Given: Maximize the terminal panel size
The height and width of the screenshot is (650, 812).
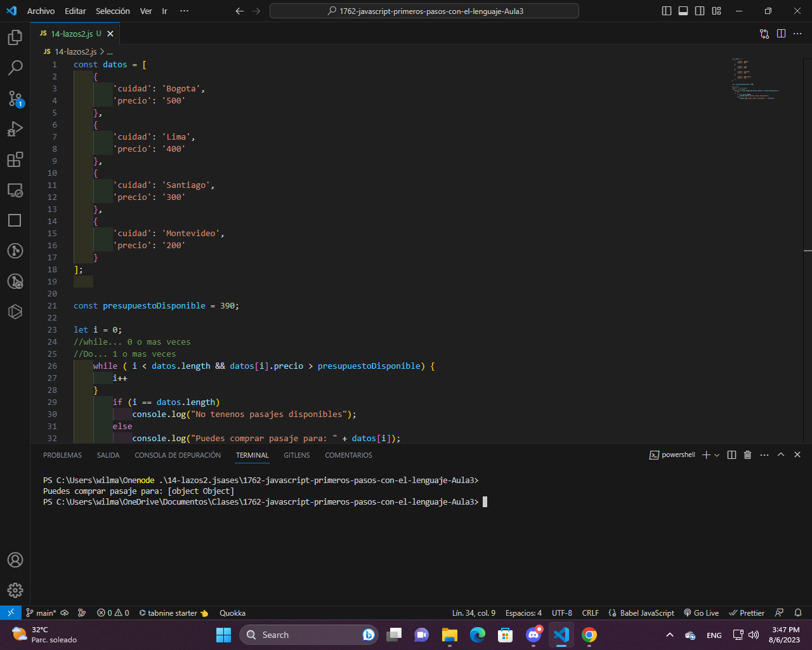Looking at the screenshot, I should click(781, 454).
